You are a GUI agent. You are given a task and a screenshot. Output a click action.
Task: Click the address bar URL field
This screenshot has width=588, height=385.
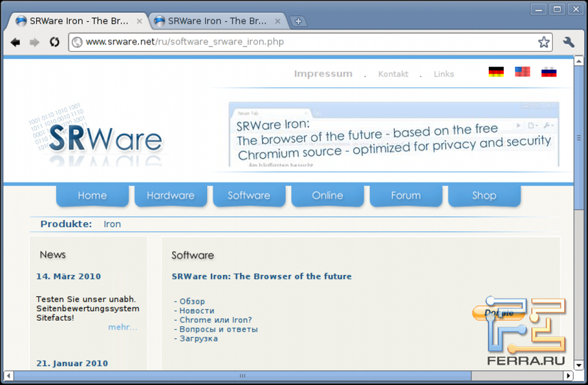click(309, 42)
